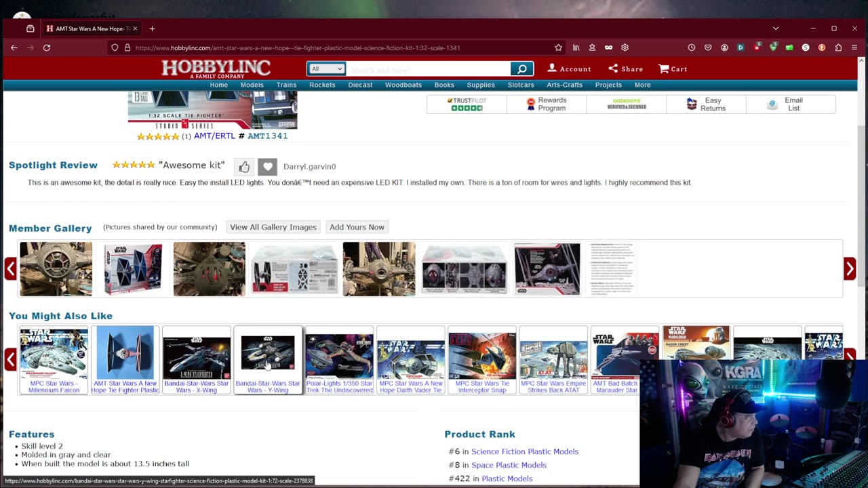This screenshot has width=868, height=488.
Task: Open Space Plastic Models rank link
Action: (509, 465)
